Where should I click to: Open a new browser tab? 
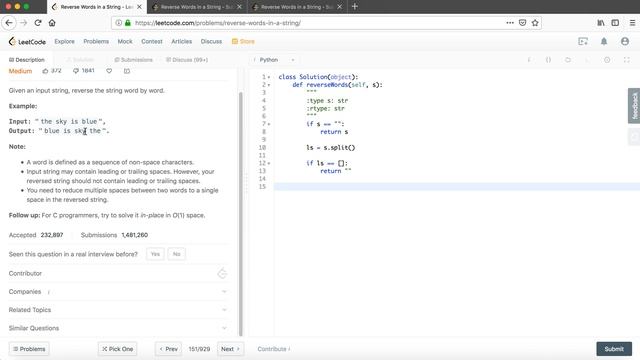pyautogui.click(x=355, y=7)
